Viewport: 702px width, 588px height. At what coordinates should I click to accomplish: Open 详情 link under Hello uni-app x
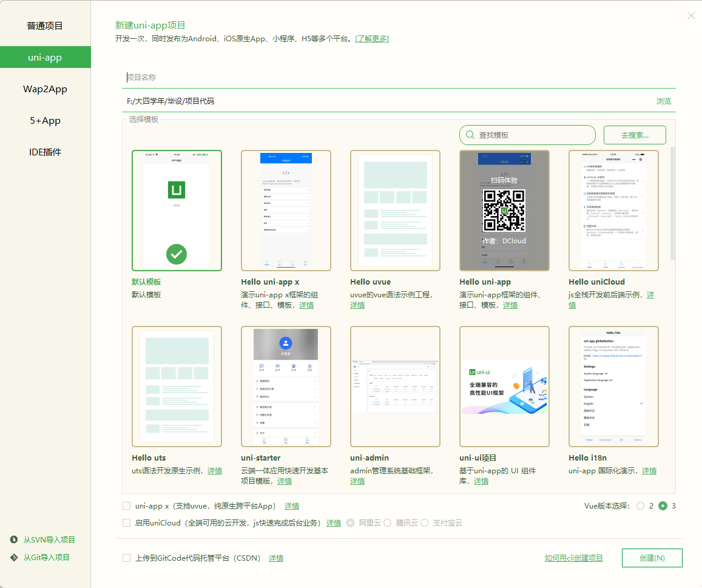pos(306,305)
